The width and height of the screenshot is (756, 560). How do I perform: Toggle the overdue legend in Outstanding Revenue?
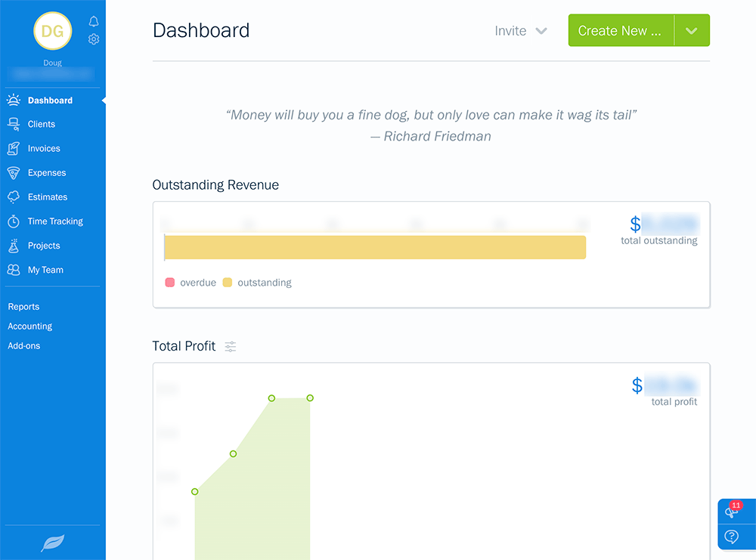pyautogui.click(x=191, y=282)
